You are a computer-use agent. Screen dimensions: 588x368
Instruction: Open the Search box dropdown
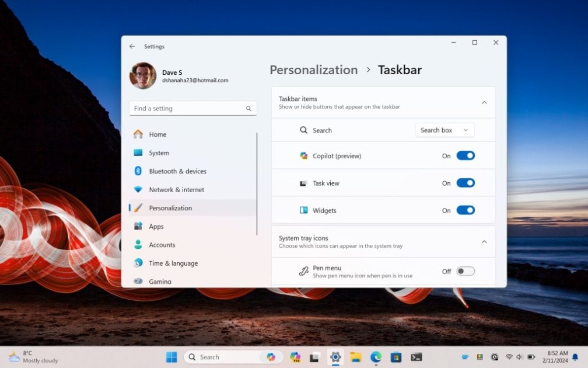444,130
